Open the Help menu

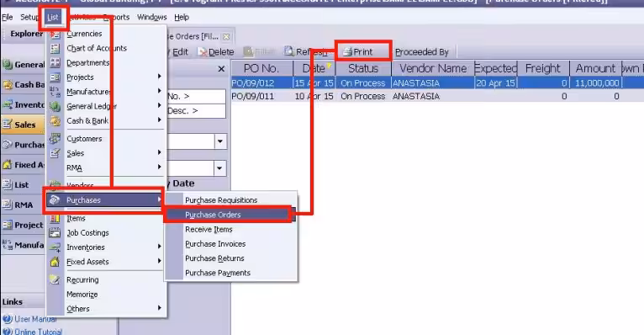pyautogui.click(x=182, y=18)
